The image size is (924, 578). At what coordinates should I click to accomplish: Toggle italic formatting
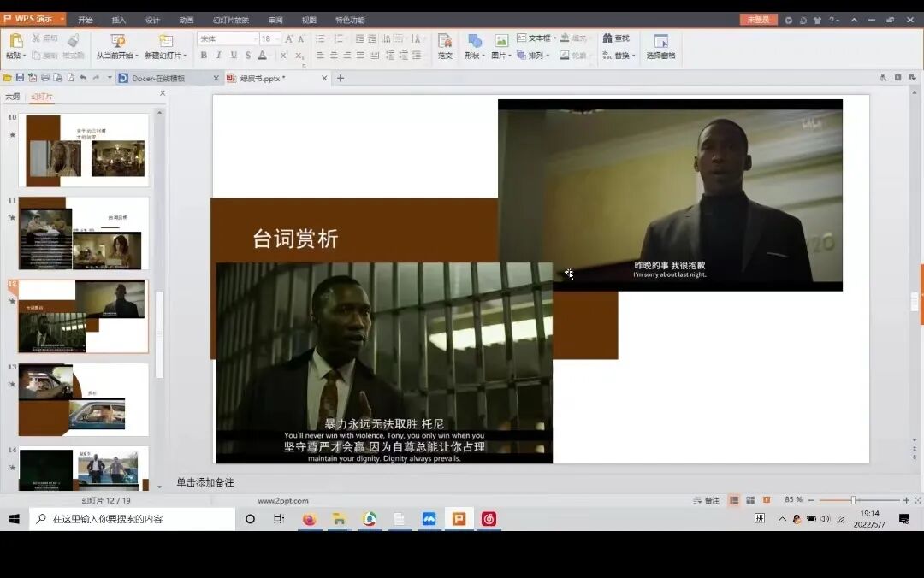(x=218, y=55)
